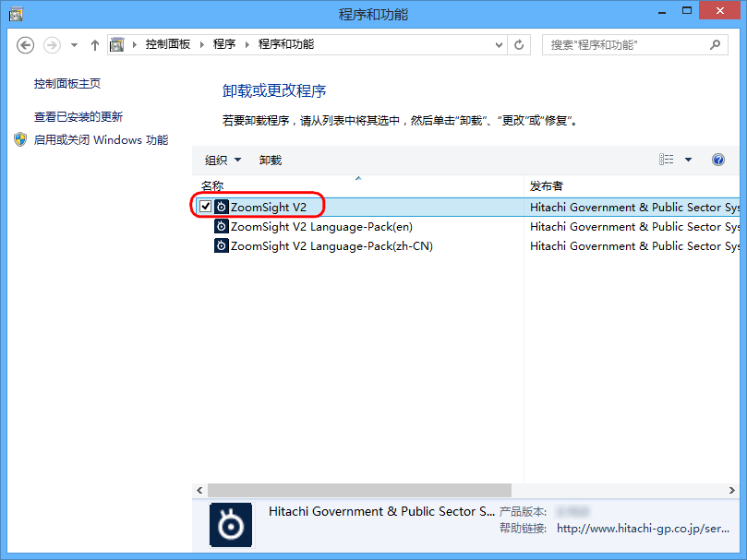Click the 卸载 toolbar button
This screenshot has width=747, height=560.
click(271, 160)
